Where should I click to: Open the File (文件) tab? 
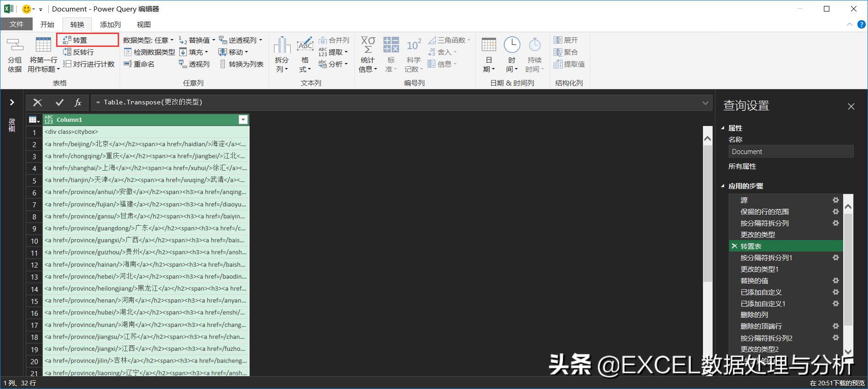coord(17,24)
